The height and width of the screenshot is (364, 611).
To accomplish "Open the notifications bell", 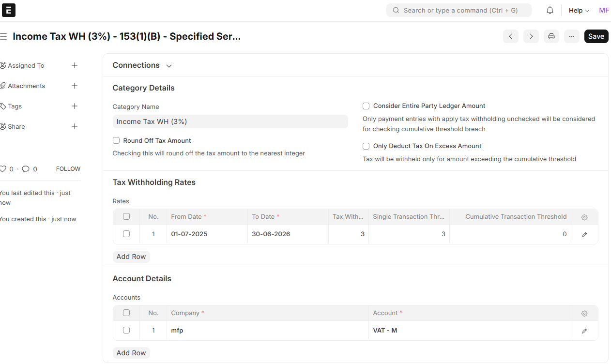I will click(550, 10).
